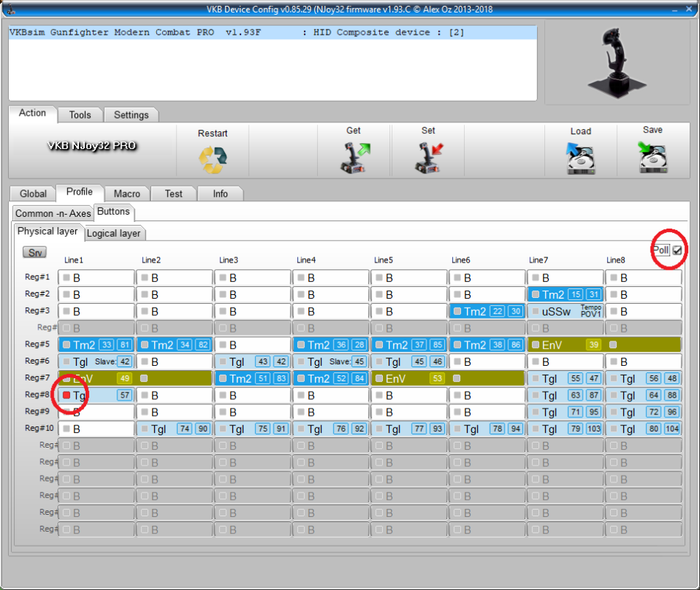Switch to the Logical layer tab
This screenshot has height=590, width=700.
(x=114, y=233)
